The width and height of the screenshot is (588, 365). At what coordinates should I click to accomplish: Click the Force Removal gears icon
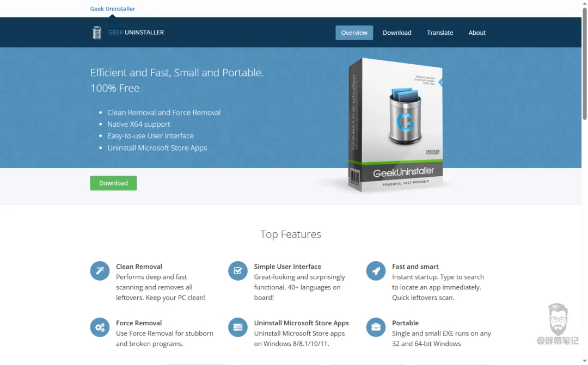(100, 327)
